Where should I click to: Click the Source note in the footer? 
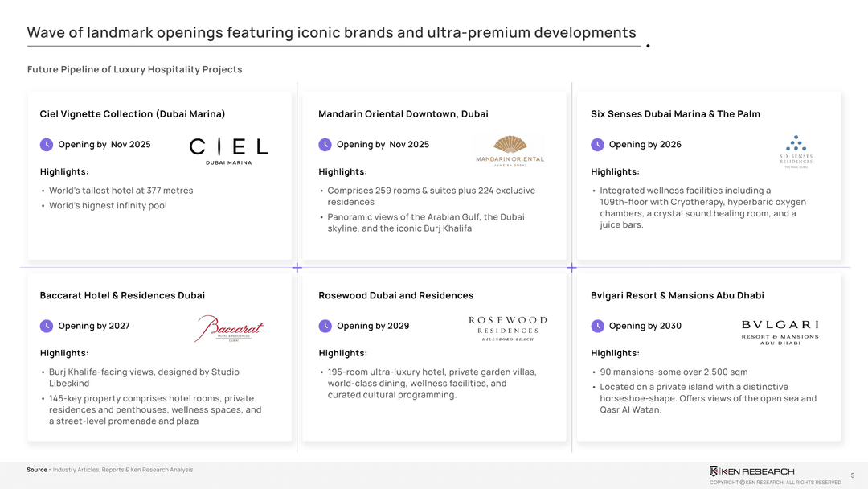[x=109, y=470]
